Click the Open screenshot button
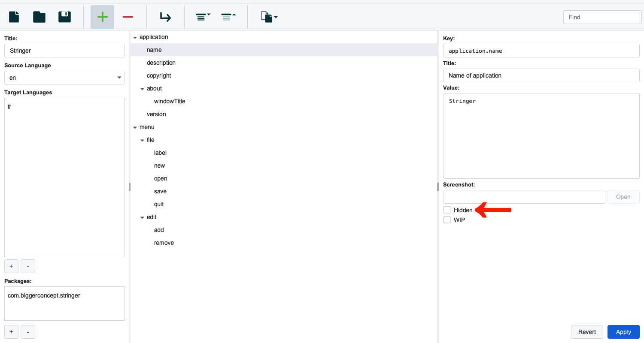The image size is (644, 343). (x=623, y=197)
